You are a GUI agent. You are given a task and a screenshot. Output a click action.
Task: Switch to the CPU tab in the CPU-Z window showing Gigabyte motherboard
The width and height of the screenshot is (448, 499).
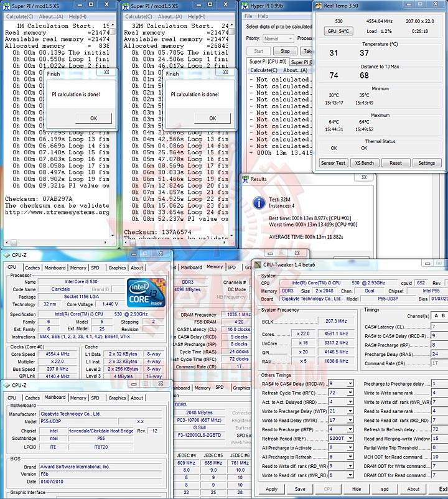coord(12,398)
